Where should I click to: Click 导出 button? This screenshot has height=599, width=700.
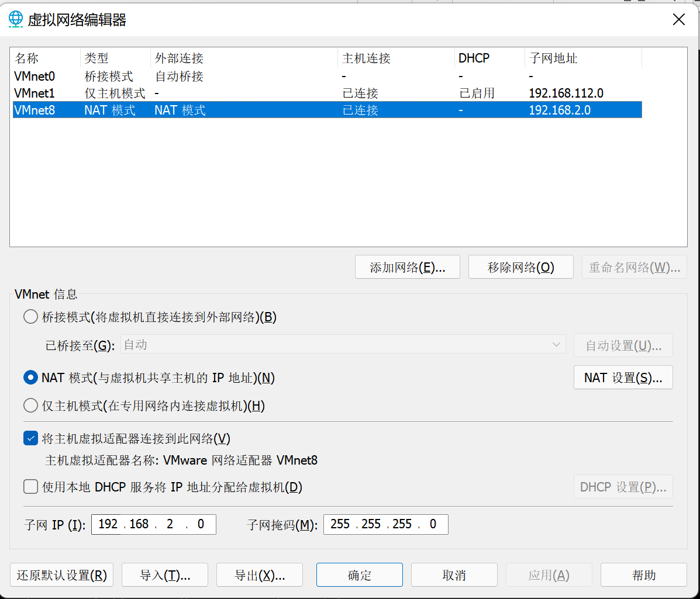[x=260, y=575]
